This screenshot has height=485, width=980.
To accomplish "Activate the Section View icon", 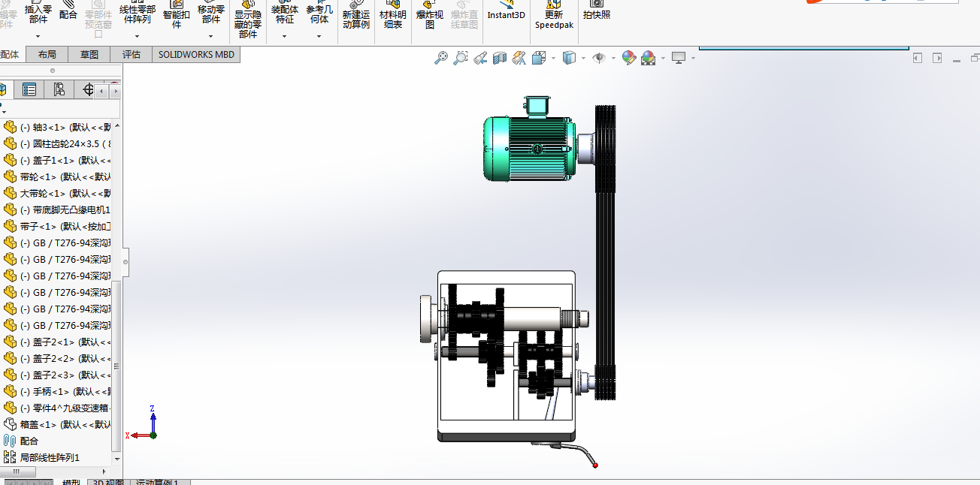I will 500,58.
